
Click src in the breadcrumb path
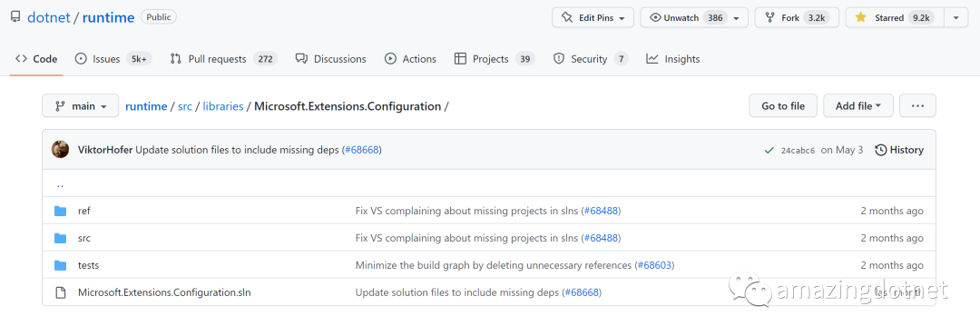185,106
